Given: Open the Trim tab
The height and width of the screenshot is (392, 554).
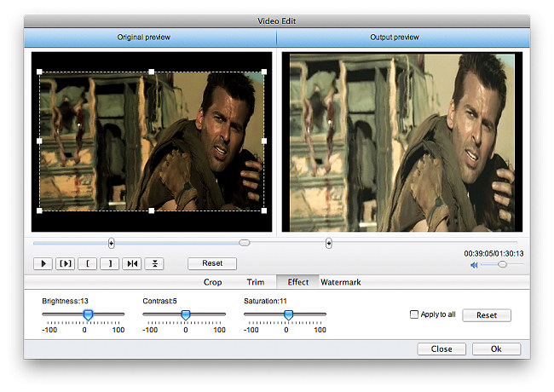Looking at the screenshot, I should pos(256,282).
